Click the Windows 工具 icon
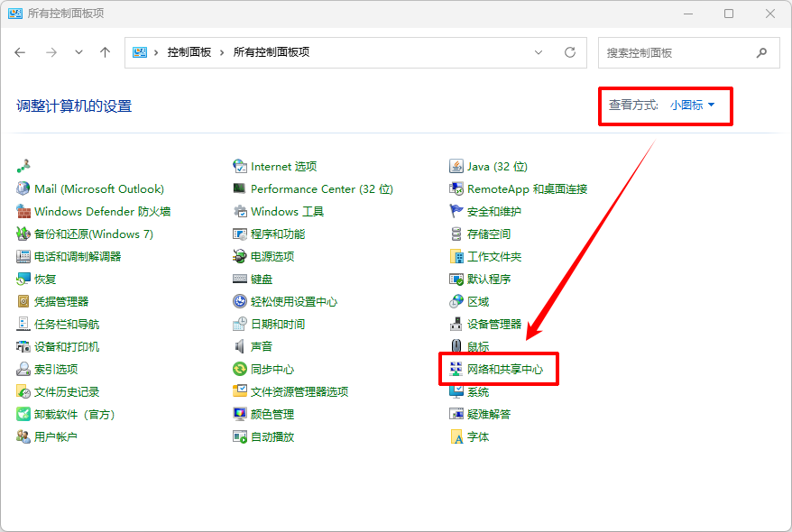This screenshot has height=532, width=792. click(x=239, y=212)
